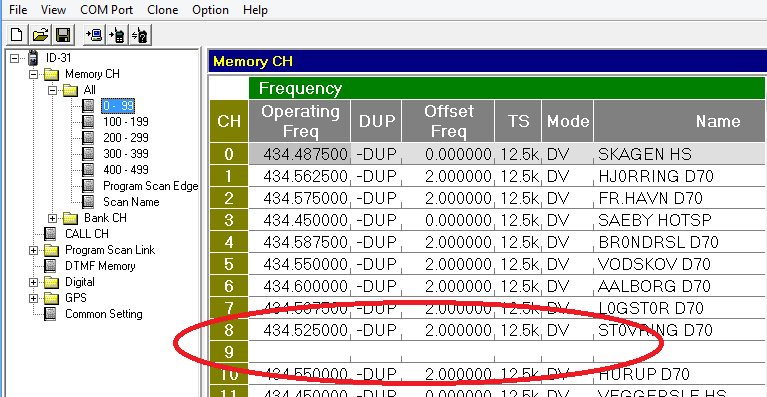Open Program Scan Edge tree item
The image size is (767, 397).
pos(151,186)
